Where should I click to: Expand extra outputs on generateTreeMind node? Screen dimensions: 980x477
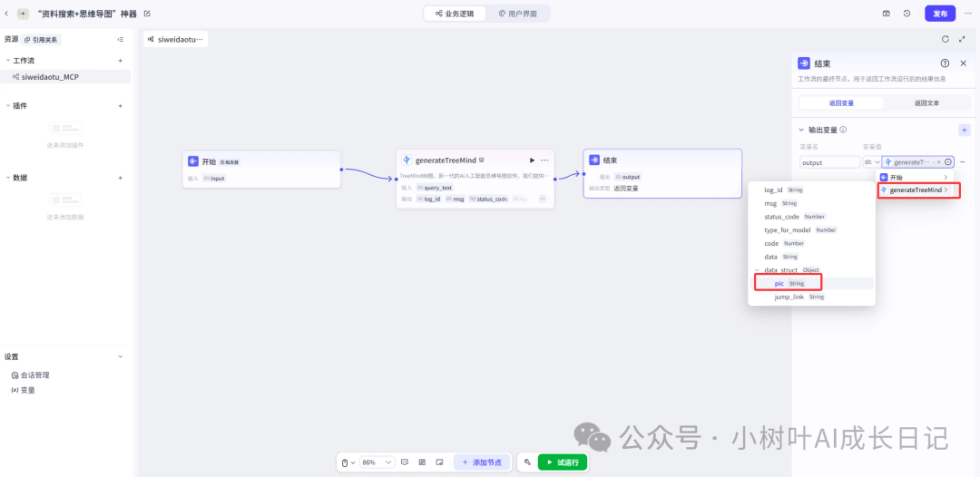click(x=542, y=199)
